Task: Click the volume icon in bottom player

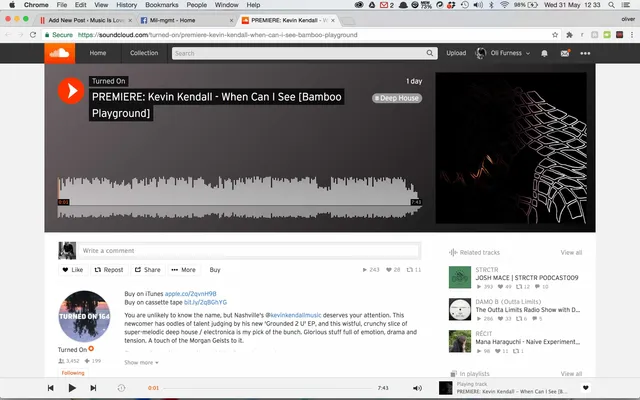Action: (x=417, y=388)
